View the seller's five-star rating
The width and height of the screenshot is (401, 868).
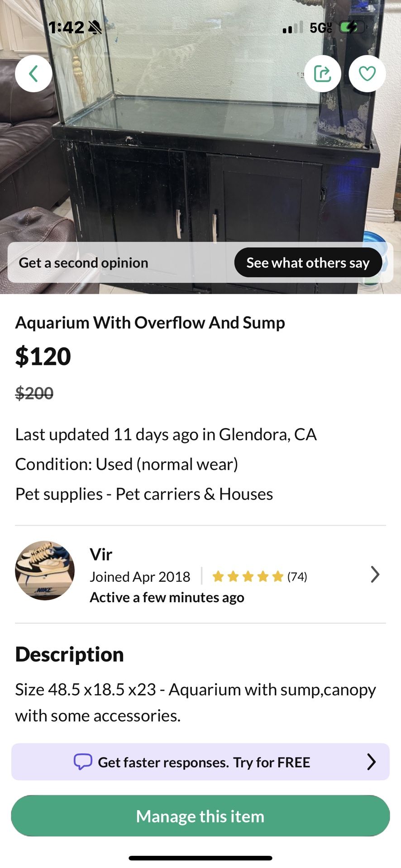click(248, 576)
